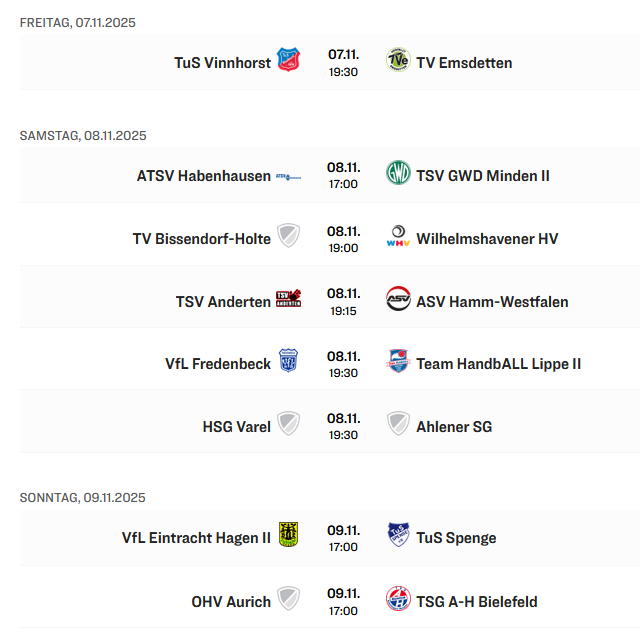Open the HSG Varel team page
Image resolution: width=640 pixels, height=634 pixels.
(236, 427)
